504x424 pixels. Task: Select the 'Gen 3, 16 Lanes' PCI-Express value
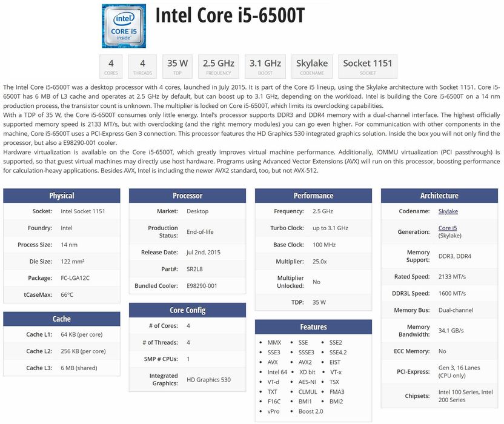point(459,368)
